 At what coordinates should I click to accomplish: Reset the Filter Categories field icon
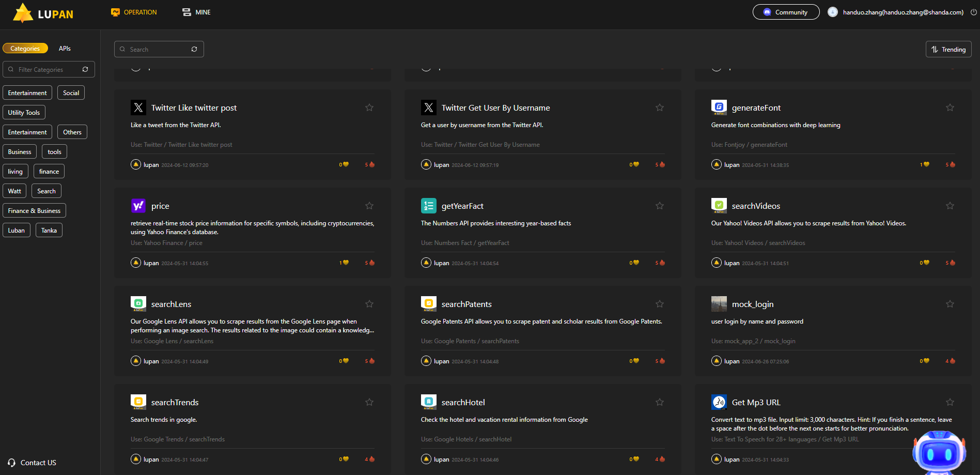point(85,69)
